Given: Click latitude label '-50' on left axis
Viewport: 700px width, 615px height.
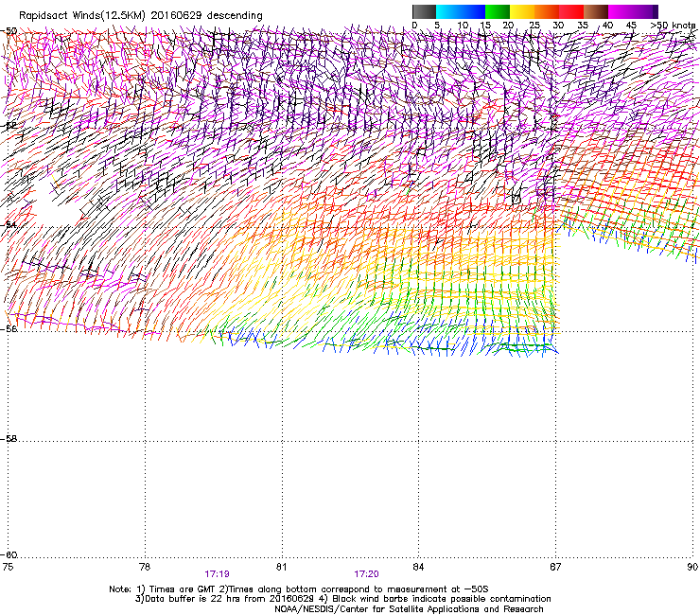Looking at the screenshot, I should [x=9, y=31].
